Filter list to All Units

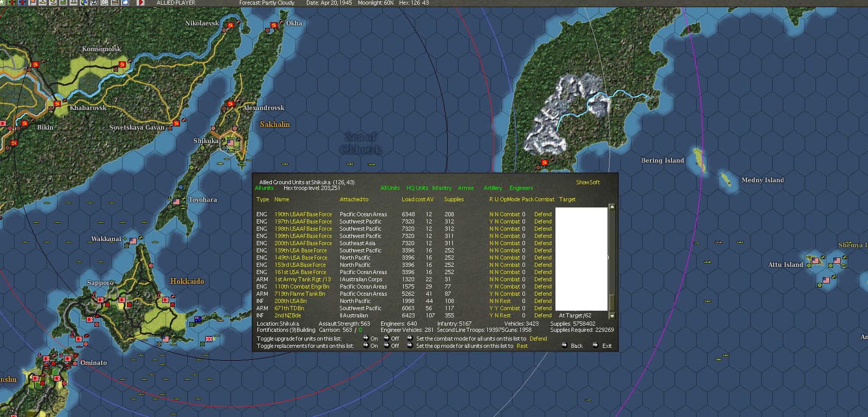390,188
